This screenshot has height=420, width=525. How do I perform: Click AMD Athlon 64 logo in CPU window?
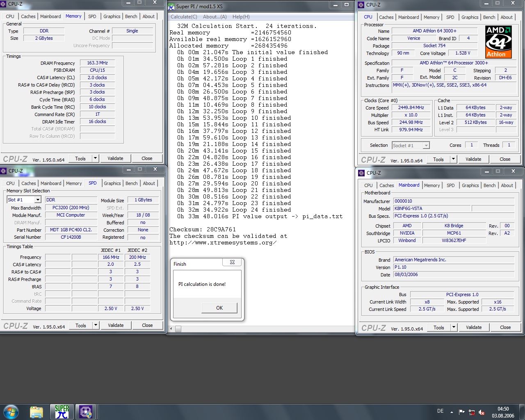[498, 42]
